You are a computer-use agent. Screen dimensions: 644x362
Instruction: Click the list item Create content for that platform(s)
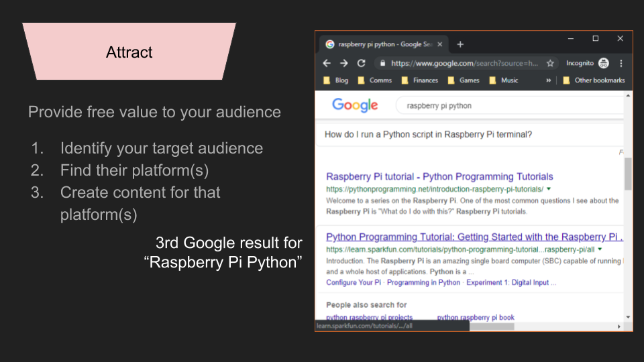[140, 204]
